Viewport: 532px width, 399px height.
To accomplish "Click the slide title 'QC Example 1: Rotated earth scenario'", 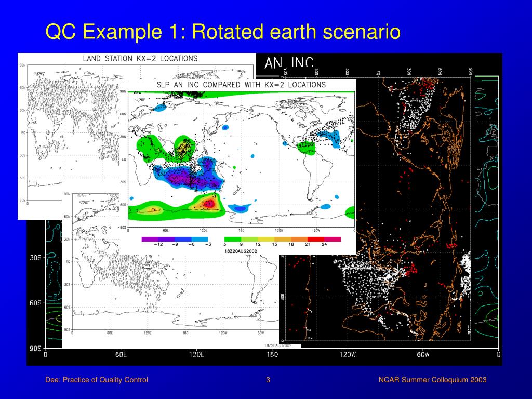I will tap(223, 32).
